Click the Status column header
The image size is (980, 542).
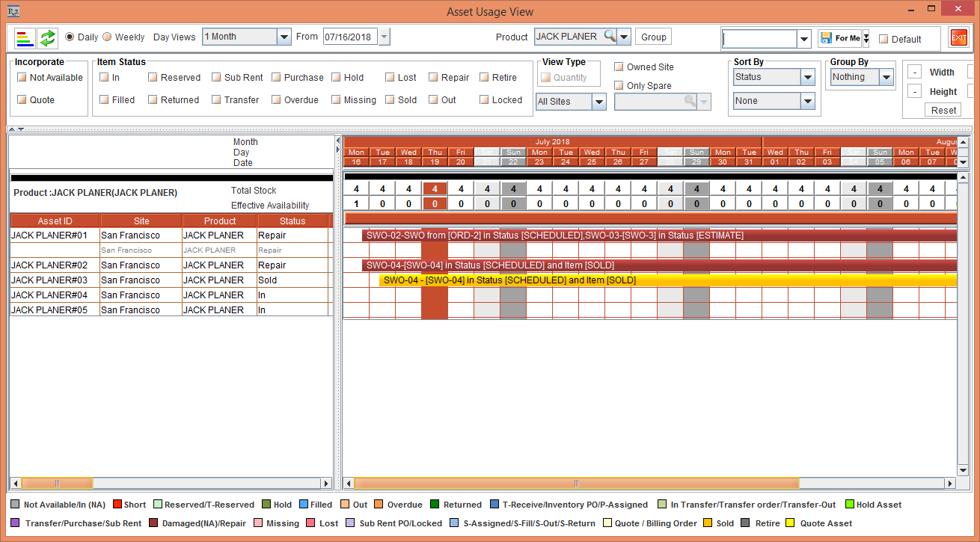292,221
